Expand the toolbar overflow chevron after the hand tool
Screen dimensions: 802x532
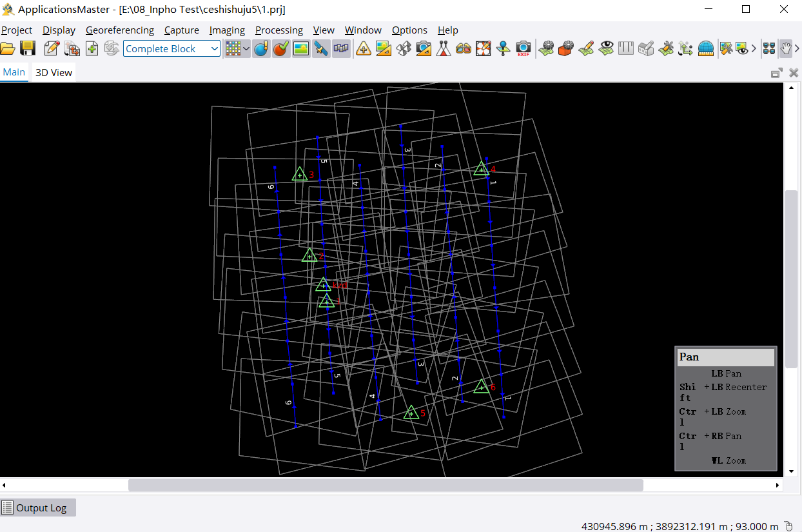point(797,48)
